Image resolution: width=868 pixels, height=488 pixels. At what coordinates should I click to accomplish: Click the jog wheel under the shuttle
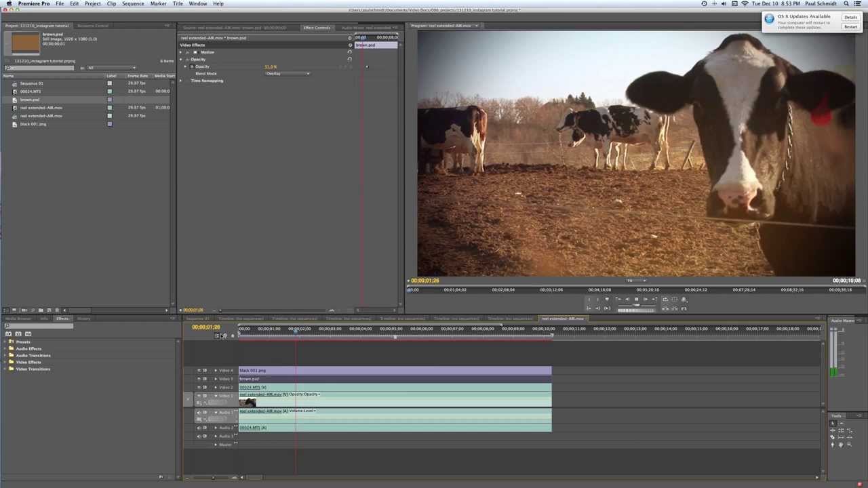click(x=637, y=310)
